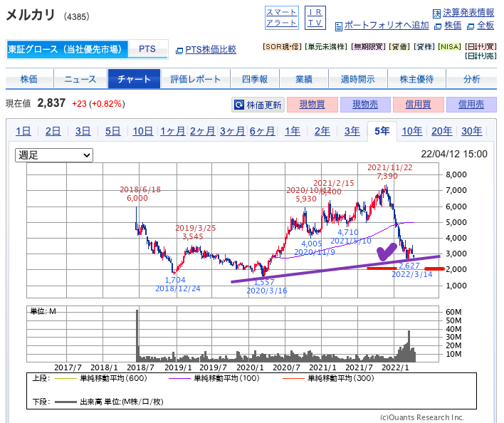Click the popup window icon beside 株価
The width and height of the screenshot is (504, 423).
point(438,26)
